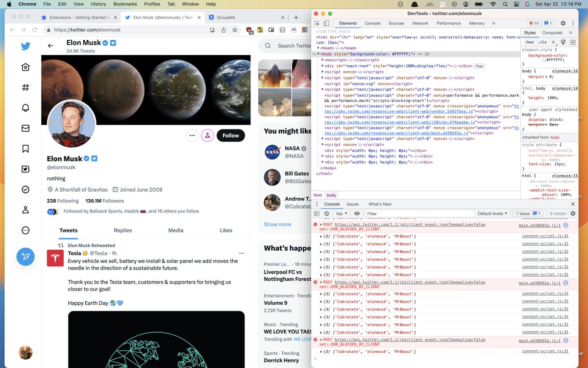588x368 pixels.
Task: Click the purple subscribe icon button
Action: (x=208, y=135)
